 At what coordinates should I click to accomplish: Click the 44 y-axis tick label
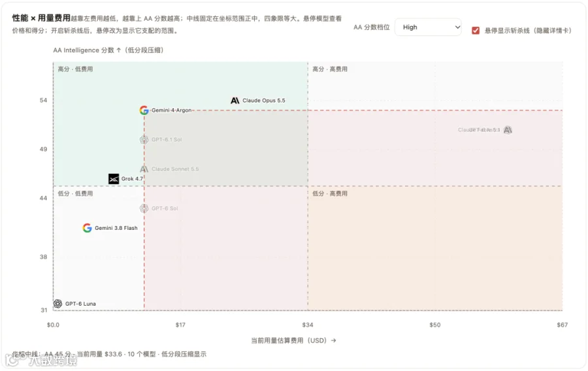pos(44,198)
